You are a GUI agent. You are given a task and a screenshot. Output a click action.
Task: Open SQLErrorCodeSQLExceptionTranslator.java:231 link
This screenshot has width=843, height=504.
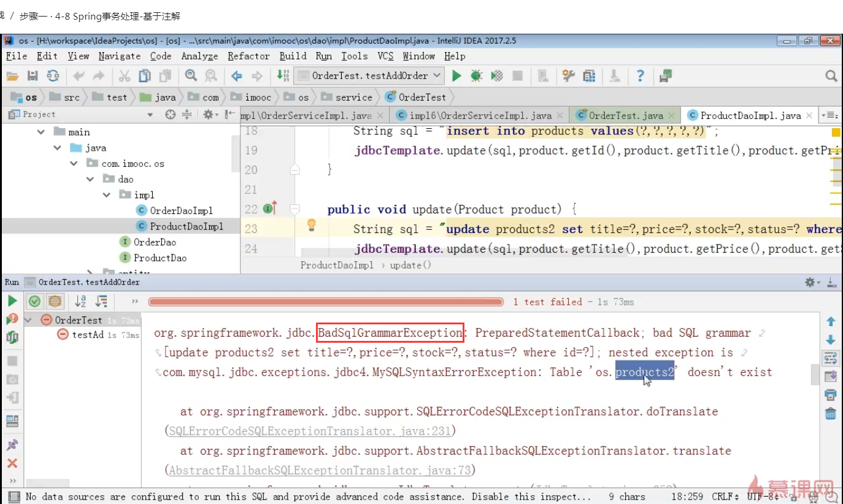point(310,431)
